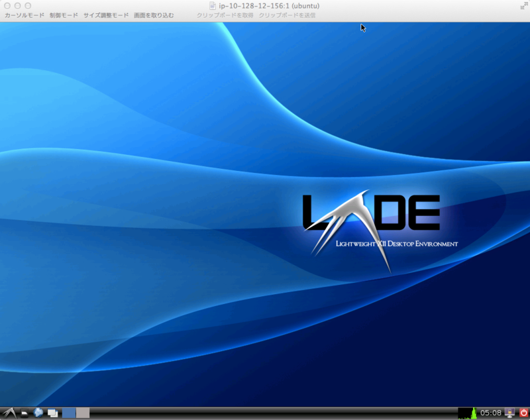Click the iconify all windows icon
This screenshot has width=530, height=420.
point(52,413)
